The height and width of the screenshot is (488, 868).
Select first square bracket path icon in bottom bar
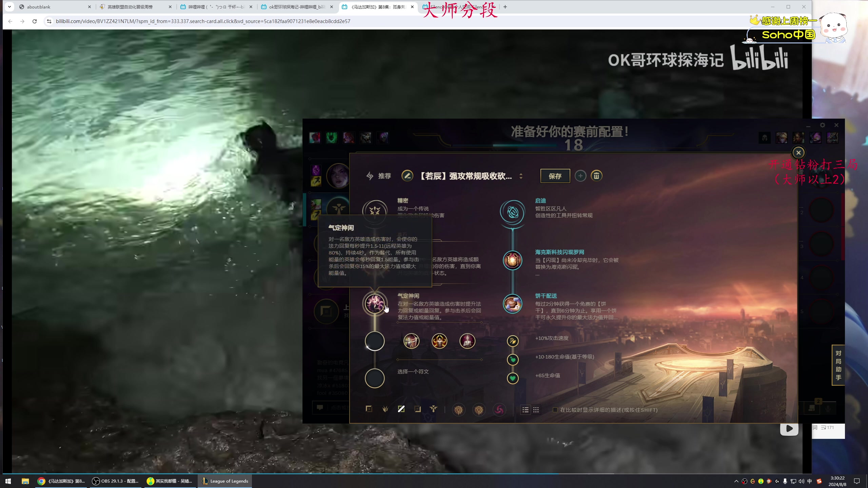click(x=369, y=409)
